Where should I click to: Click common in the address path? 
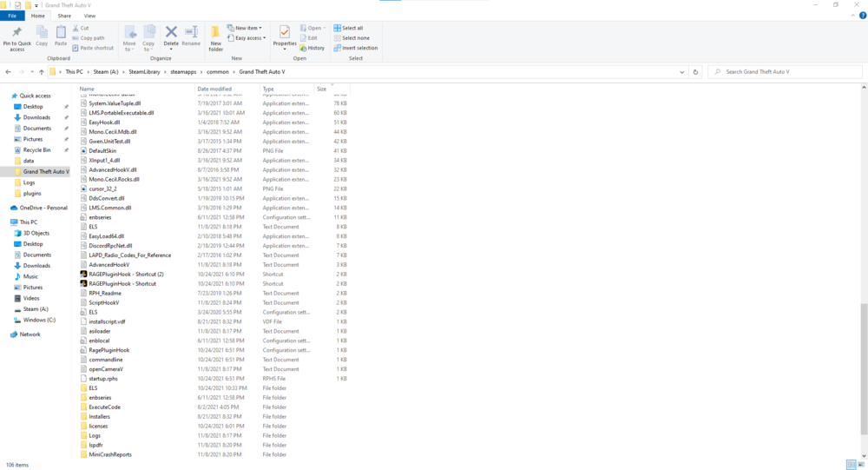218,71
